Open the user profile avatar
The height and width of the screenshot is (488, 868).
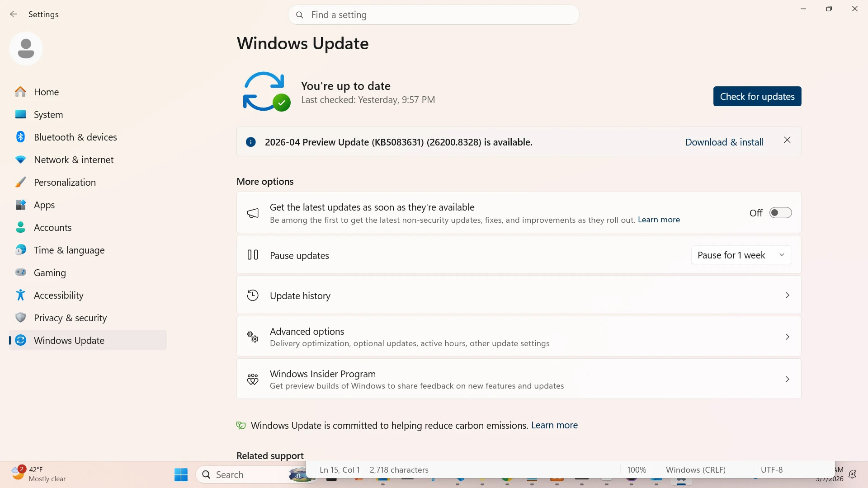click(26, 48)
